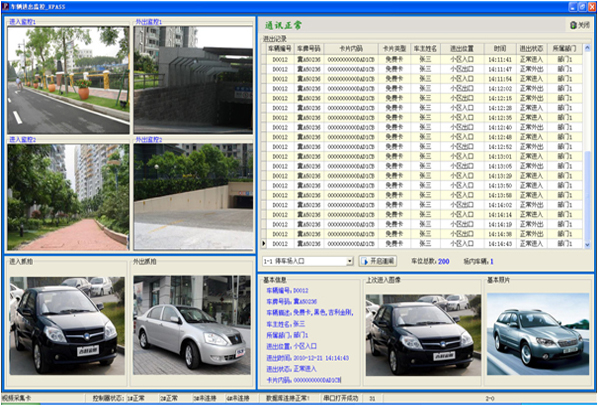The width and height of the screenshot is (600, 407).
Task: Select the record row at 14:12:02
Action: pos(424,89)
